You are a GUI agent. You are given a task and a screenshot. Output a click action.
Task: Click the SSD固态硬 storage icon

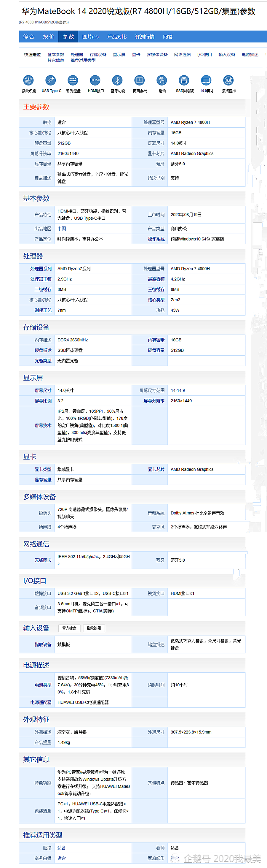pos(184,80)
